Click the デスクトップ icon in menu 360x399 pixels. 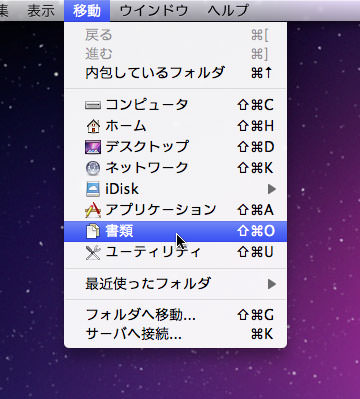(x=93, y=147)
